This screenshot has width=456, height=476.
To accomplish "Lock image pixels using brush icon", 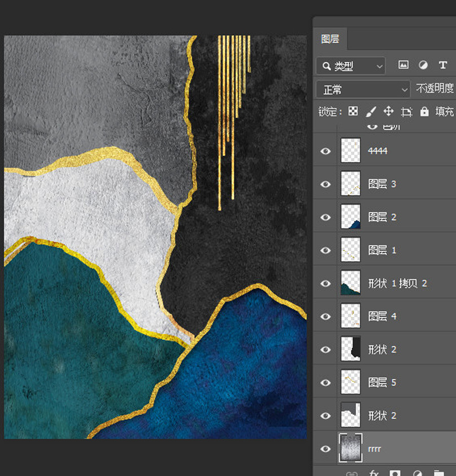I will [371, 111].
